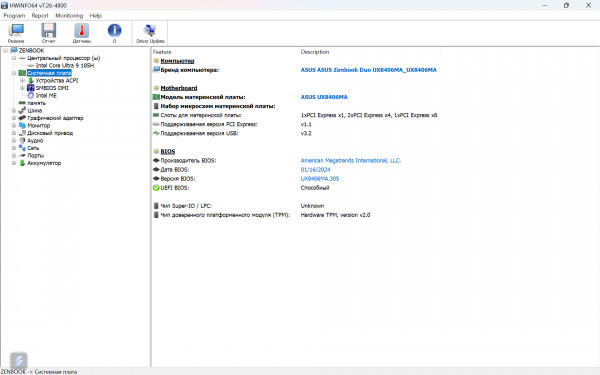Screen dimensions: 600x375
Task: Select the Системная плата tree item
Action: [x=49, y=73]
